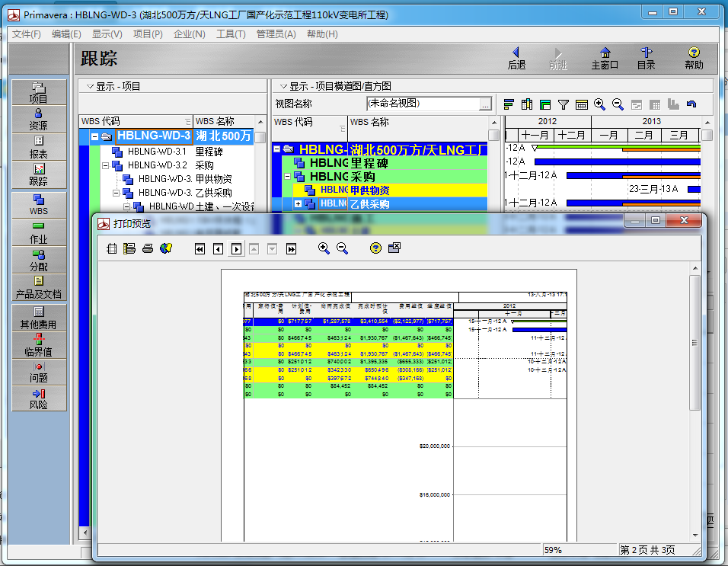Sort by the WBS 名称 column header in the left panel

point(224,121)
